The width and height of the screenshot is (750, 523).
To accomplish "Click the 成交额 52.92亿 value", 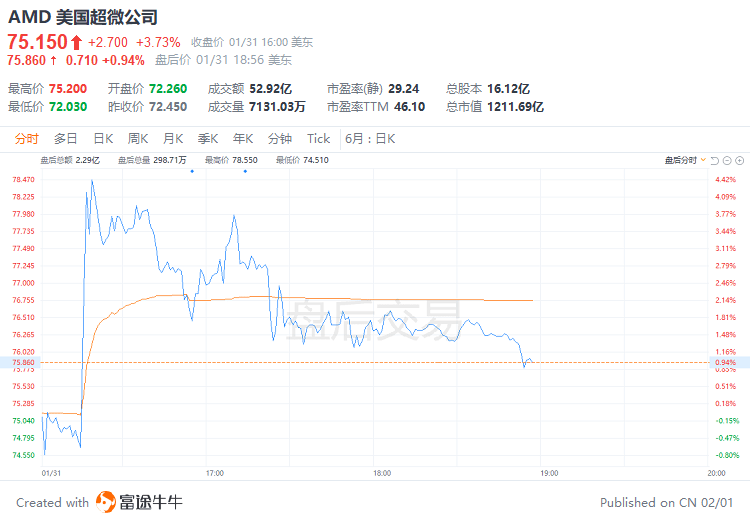I will coord(271,89).
